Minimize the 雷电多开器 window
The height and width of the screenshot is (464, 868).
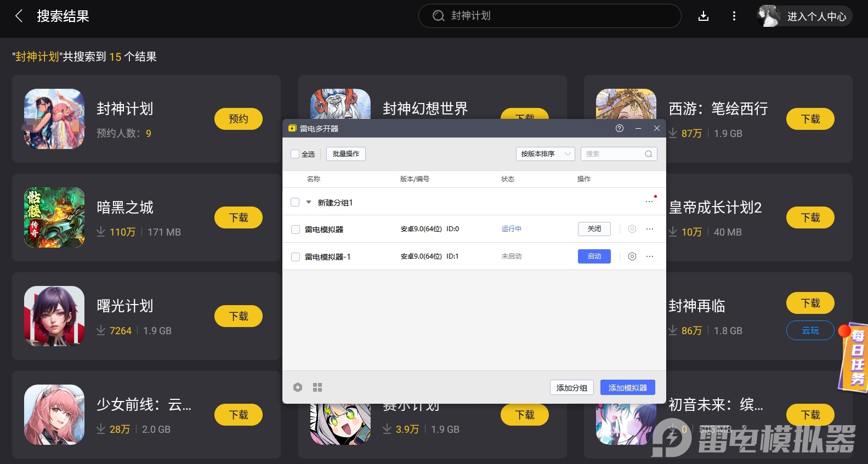638,128
